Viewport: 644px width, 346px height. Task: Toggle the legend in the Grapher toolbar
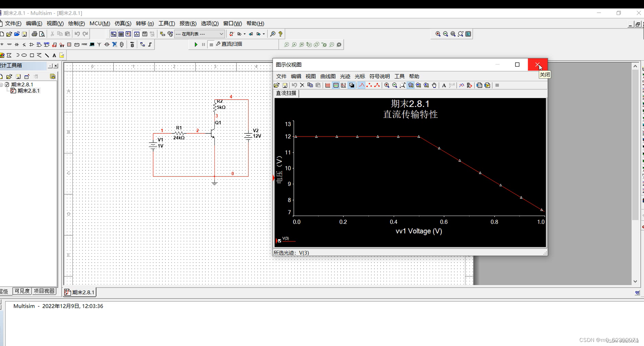[x=336, y=85]
